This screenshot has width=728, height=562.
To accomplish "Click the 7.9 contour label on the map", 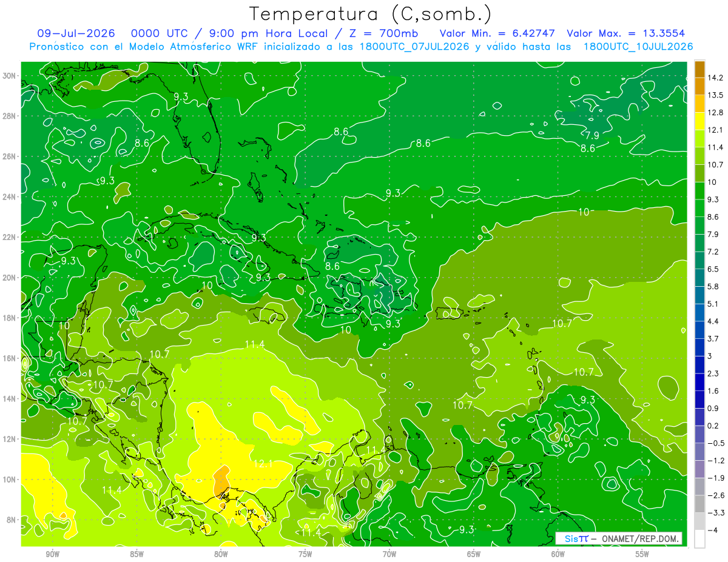I will pos(592,135).
